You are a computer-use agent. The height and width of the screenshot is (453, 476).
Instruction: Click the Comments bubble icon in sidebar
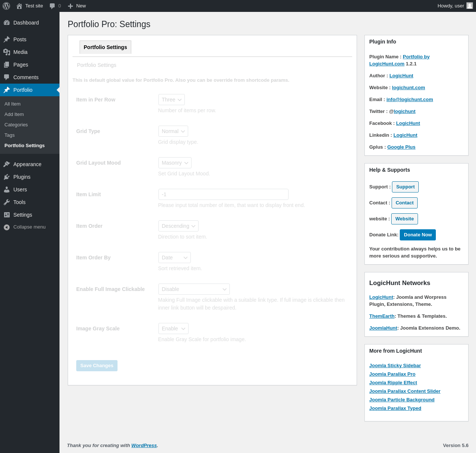pyautogui.click(x=7, y=77)
